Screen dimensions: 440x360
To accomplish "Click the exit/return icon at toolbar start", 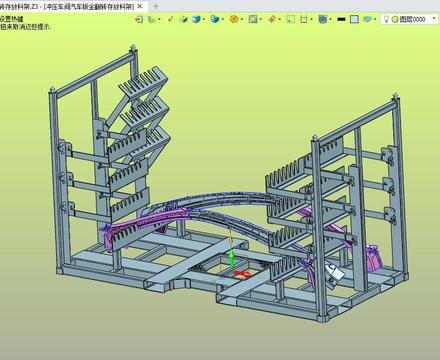I will (x=139, y=19).
